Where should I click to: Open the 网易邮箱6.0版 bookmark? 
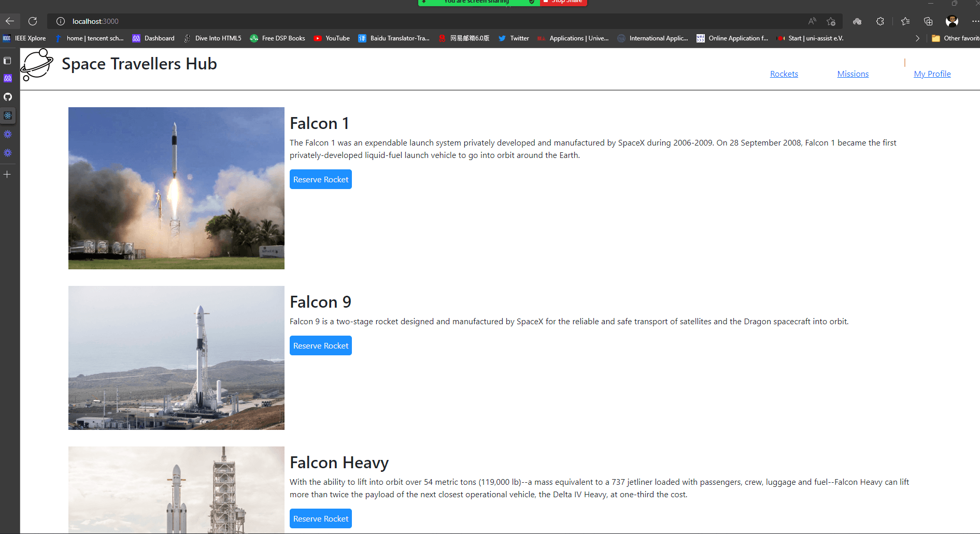click(464, 38)
